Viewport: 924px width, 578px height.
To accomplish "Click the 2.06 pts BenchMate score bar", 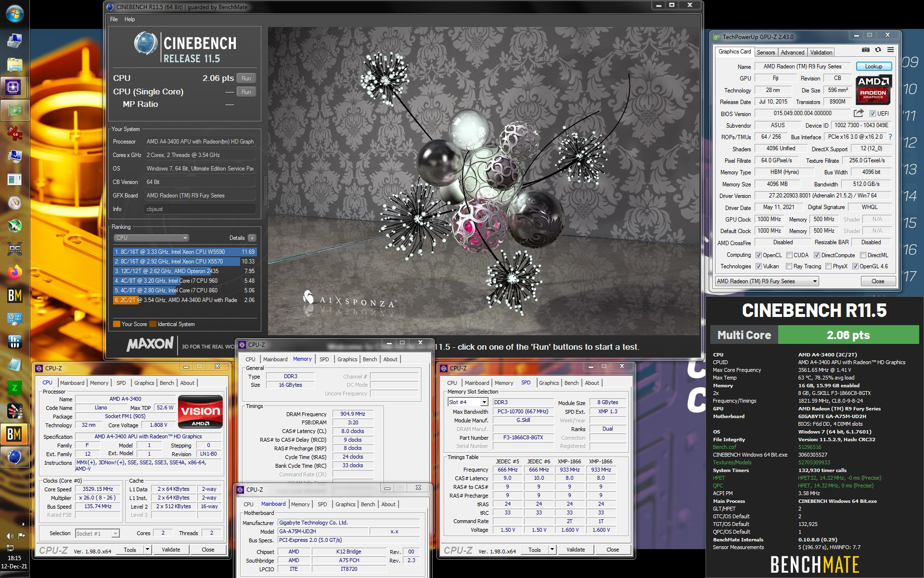I will [848, 335].
